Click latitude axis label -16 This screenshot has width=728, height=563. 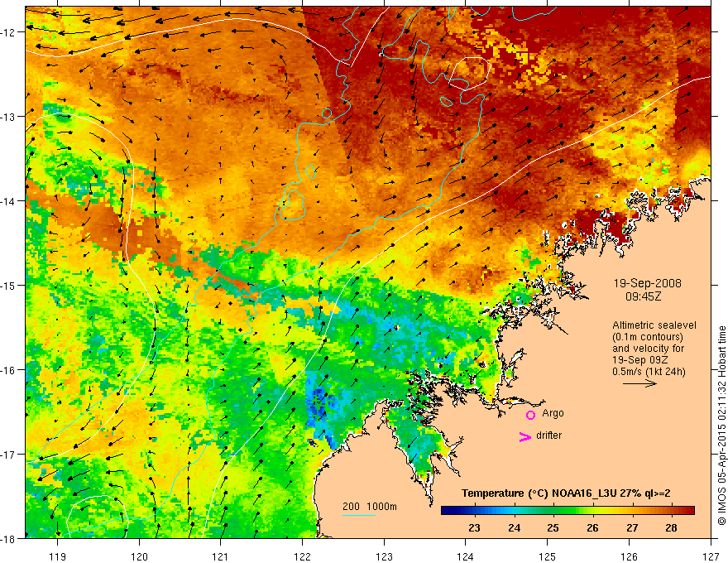pyautogui.click(x=9, y=370)
